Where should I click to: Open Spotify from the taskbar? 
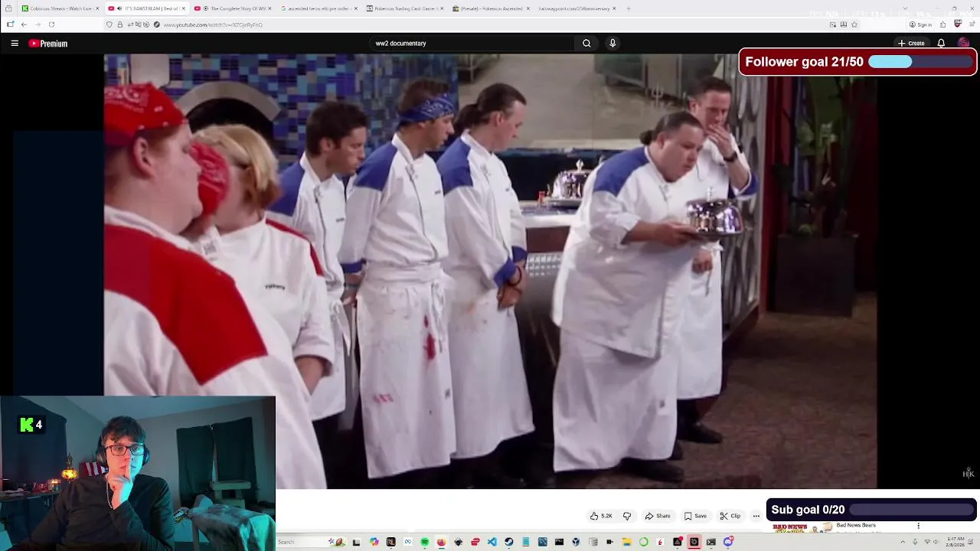tap(425, 542)
